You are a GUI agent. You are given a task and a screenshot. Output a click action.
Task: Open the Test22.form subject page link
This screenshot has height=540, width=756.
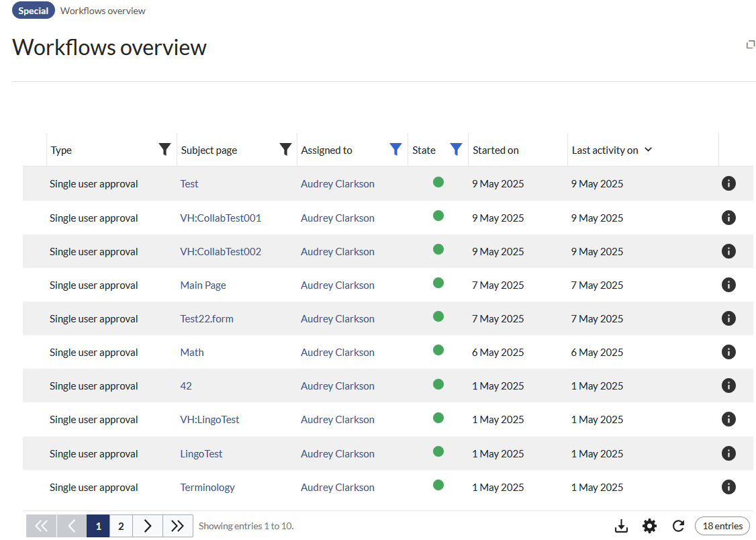(207, 318)
